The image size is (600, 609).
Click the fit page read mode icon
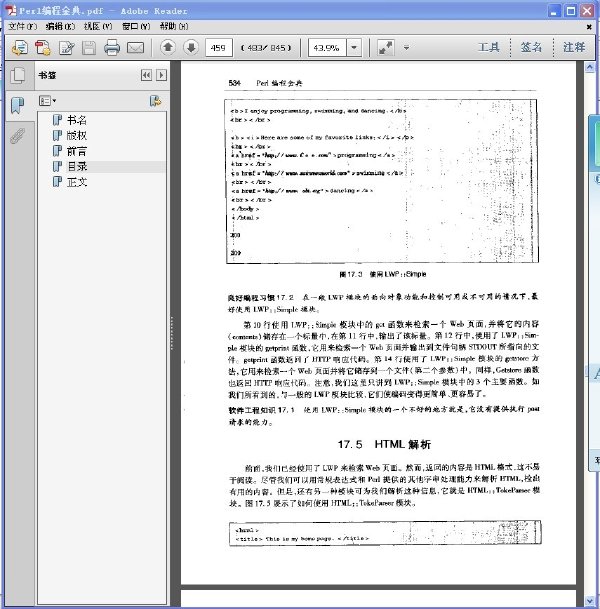[x=386, y=48]
